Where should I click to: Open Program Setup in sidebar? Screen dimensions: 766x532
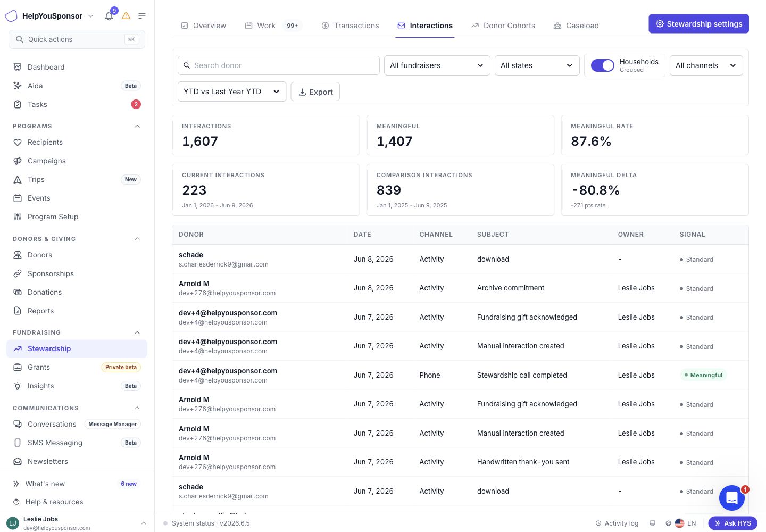pyautogui.click(x=77, y=217)
